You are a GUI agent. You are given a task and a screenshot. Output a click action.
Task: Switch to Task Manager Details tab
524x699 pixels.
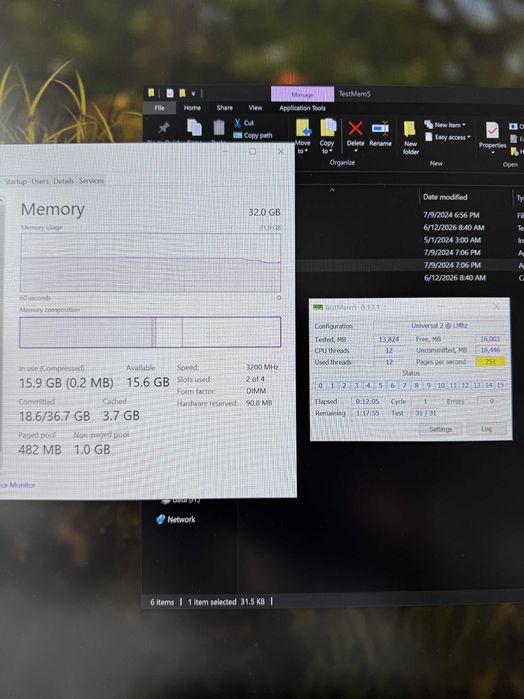64,181
